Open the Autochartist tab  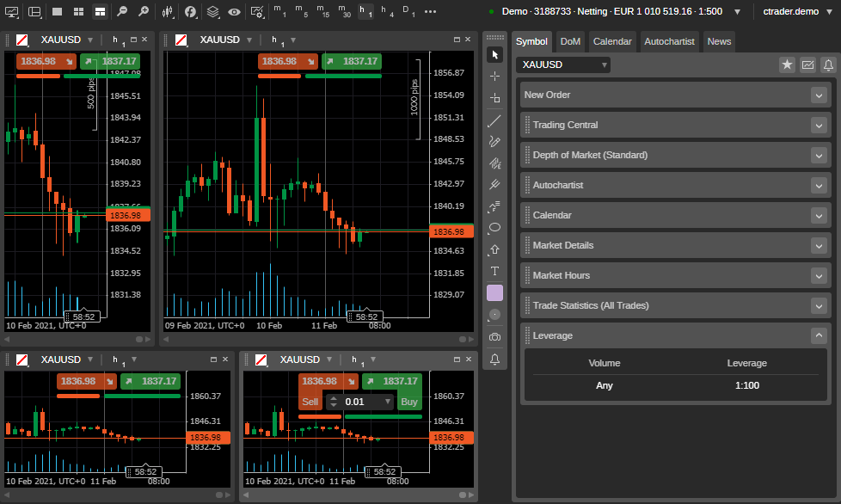coord(669,41)
